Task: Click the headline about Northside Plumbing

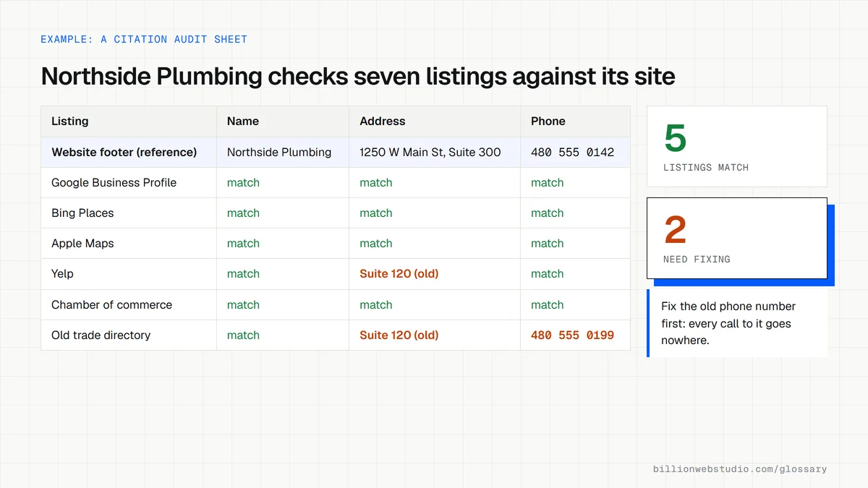Action: pos(358,76)
